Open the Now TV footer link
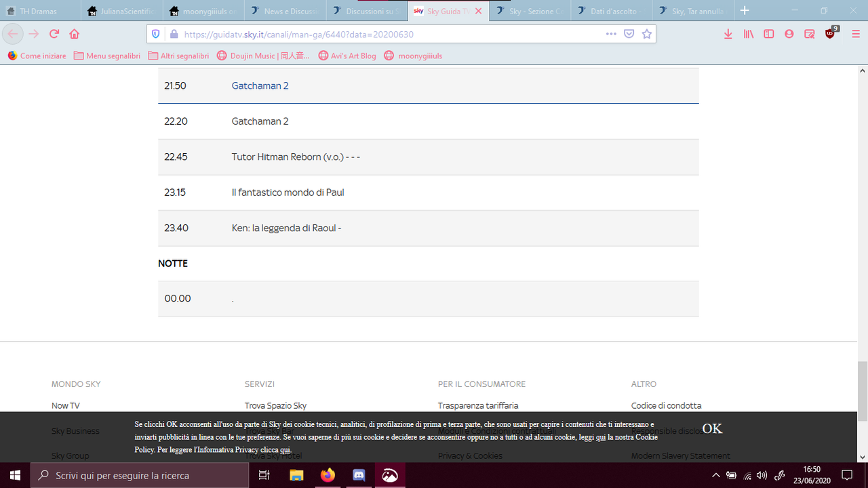The height and width of the screenshot is (488, 868). click(x=66, y=405)
